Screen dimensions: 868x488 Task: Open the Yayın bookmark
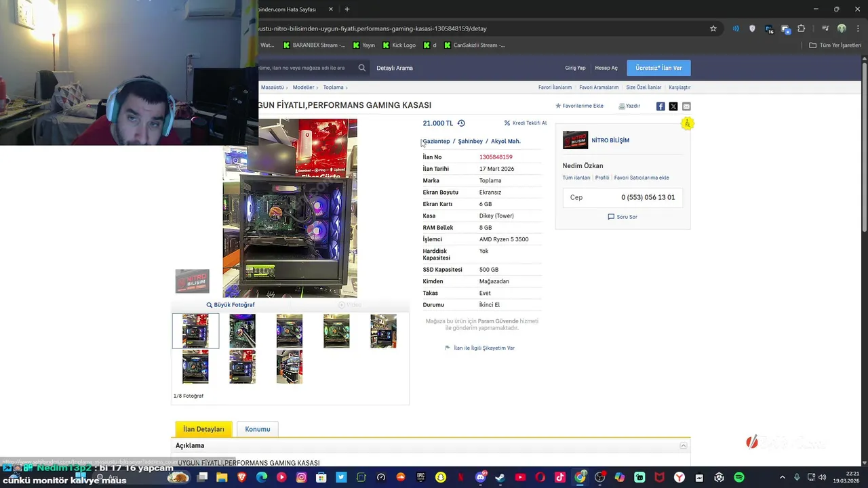pos(363,45)
